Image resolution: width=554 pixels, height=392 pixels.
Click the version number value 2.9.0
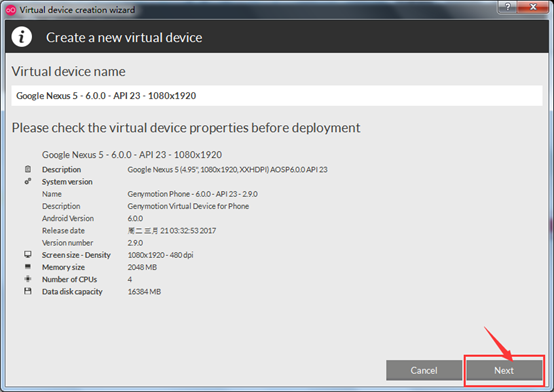[x=135, y=243]
